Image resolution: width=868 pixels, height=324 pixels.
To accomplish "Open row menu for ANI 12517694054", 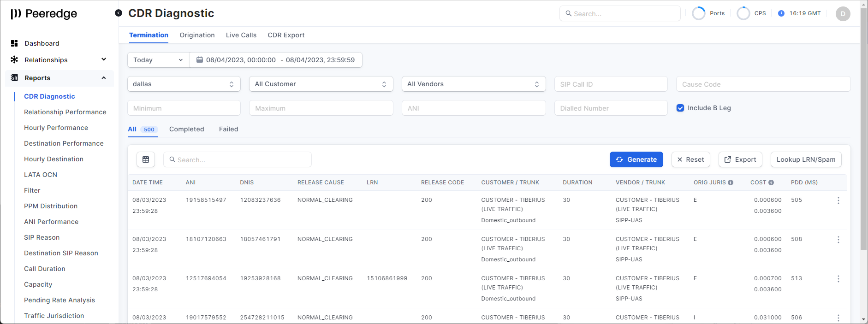I will coord(838,279).
